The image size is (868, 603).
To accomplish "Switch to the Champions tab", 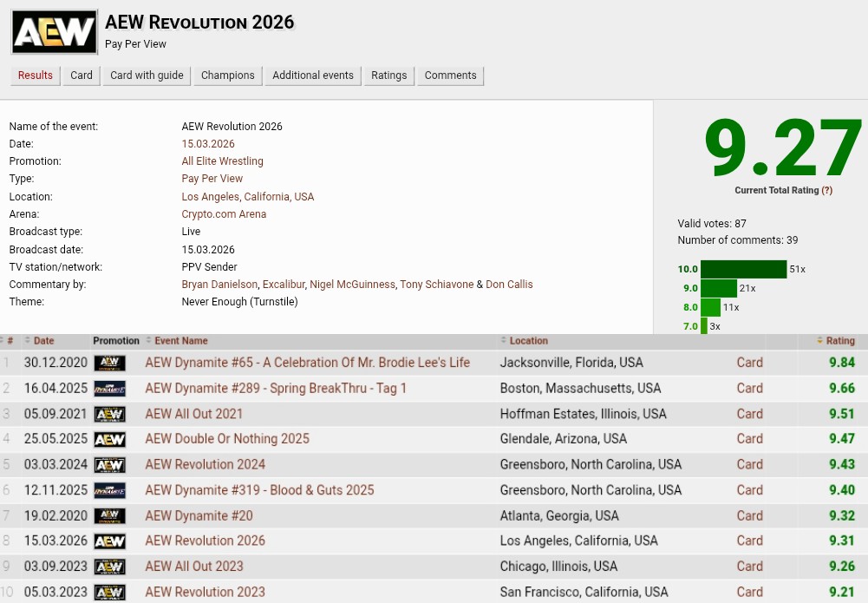I will point(227,75).
